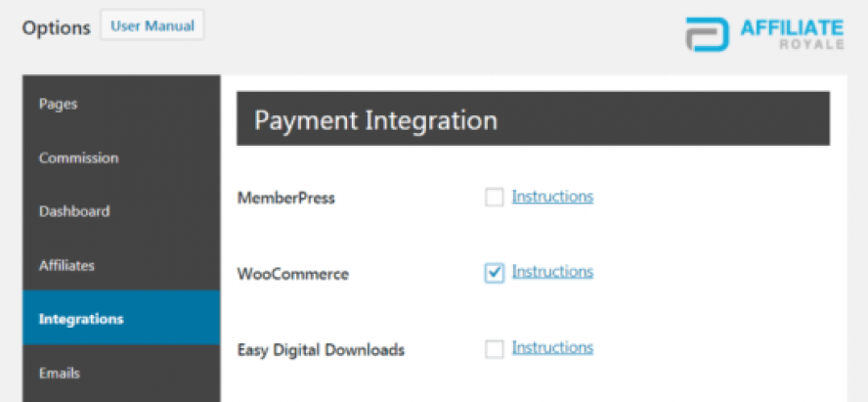The width and height of the screenshot is (868, 402).
Task: Tick the Easy Digital Downloads checkbox
Action: [x=494, y=349]
